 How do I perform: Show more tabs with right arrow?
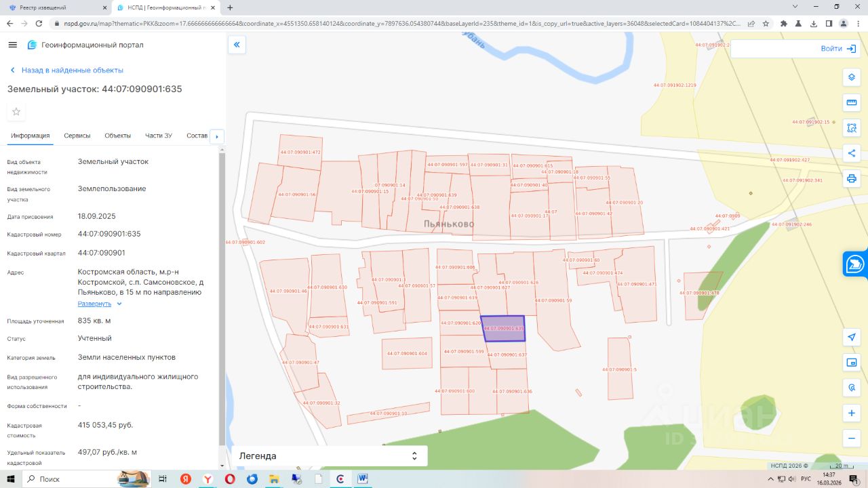click(x=217, y=136)
